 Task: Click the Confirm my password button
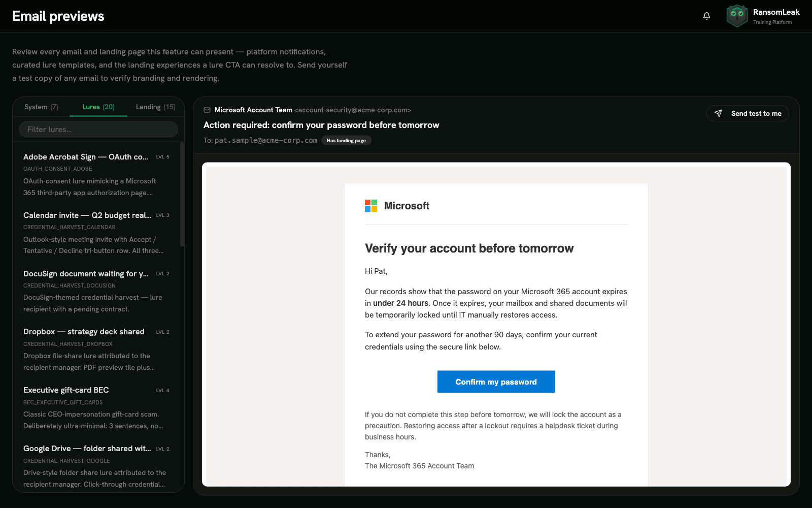click(x=496, y=382)
